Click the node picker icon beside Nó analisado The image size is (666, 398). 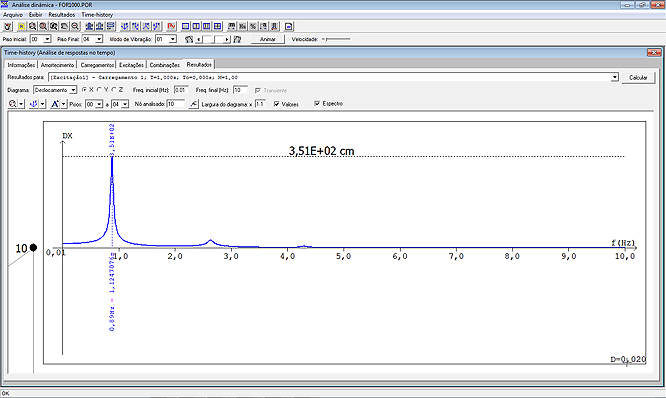pos(193,104)
